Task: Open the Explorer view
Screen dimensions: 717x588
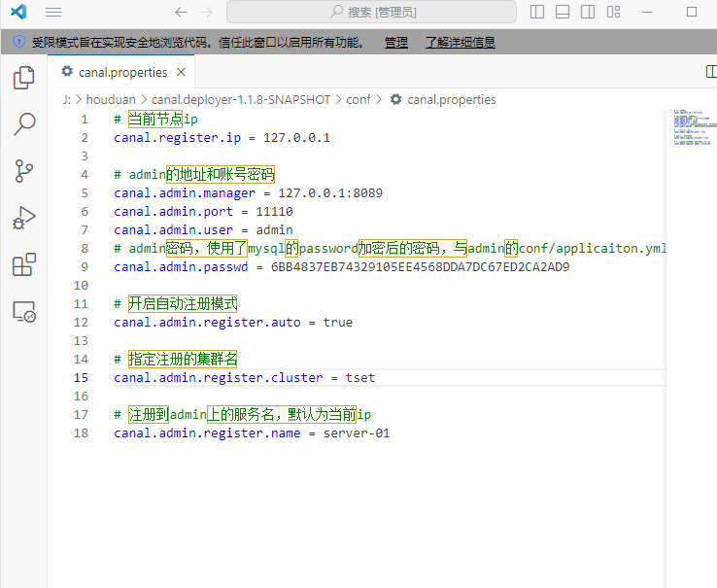Action: point(23,78)
